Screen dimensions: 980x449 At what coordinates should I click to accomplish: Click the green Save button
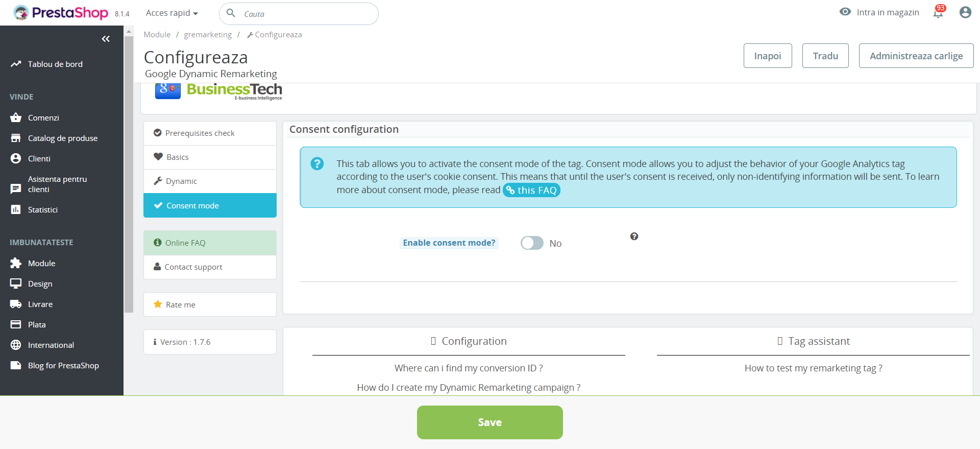[x=489, y=422]
